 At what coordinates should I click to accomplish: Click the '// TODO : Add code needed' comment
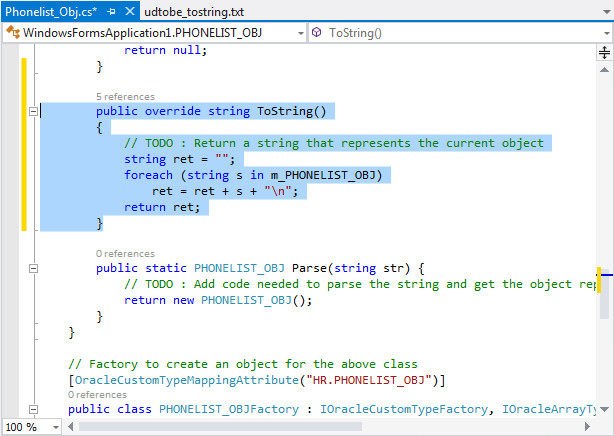tap(359, 284)
